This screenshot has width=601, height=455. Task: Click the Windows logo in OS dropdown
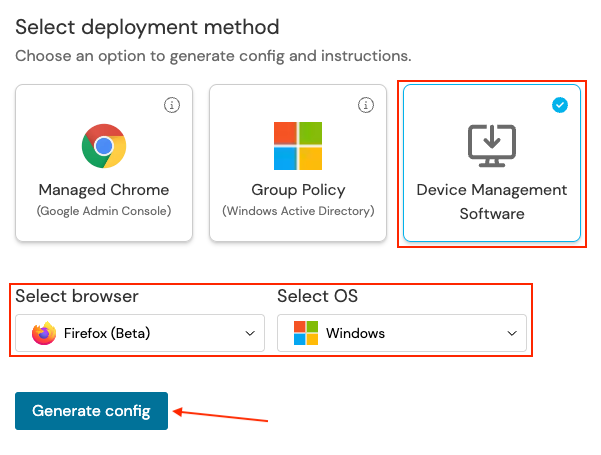pyautogui.click(x=306, y=333)
